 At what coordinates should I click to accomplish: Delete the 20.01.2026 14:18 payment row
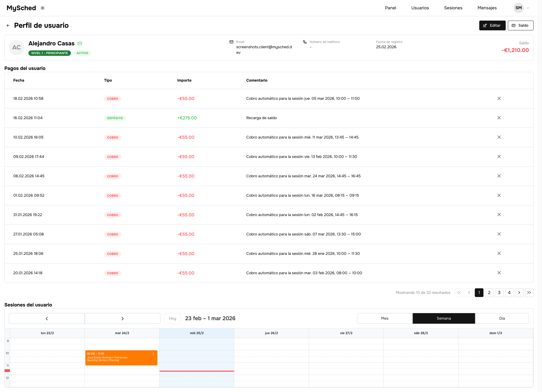tap(499, 273)
